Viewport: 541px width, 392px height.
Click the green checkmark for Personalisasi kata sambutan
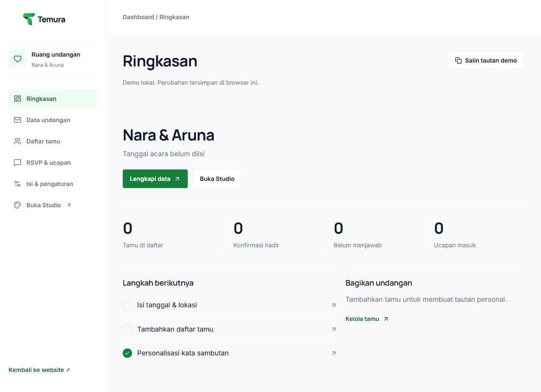tap(127, 353)
